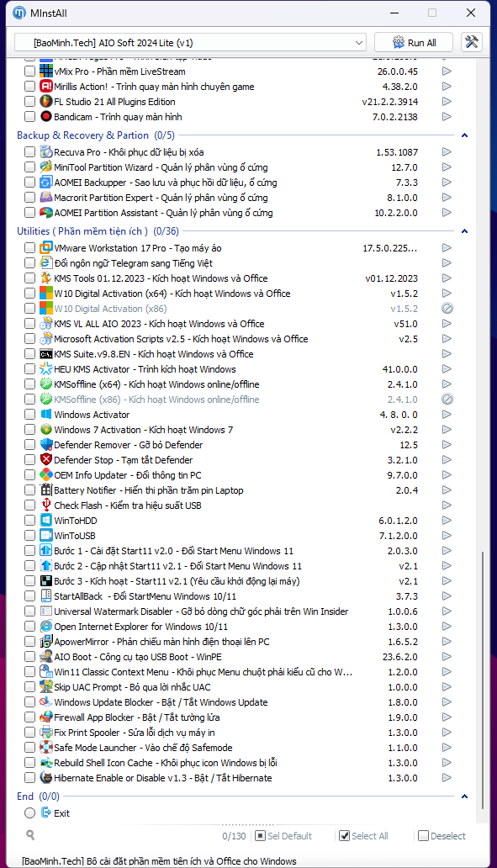Run Recuva Pro with its play arrow
Screen dimensions: 497x868
[x=447, y=152]
